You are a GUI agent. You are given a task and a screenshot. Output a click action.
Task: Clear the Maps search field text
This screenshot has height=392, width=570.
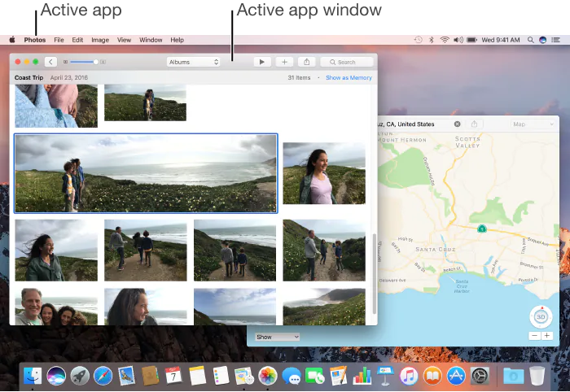(458, 124)
